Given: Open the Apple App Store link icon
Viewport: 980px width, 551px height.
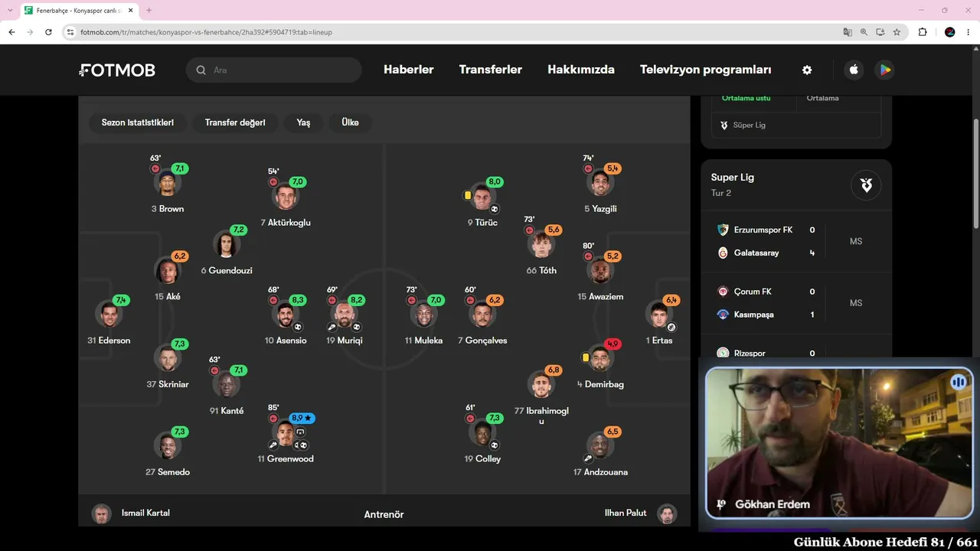Looking at the screenshot, I should click(x=854, y=70).
